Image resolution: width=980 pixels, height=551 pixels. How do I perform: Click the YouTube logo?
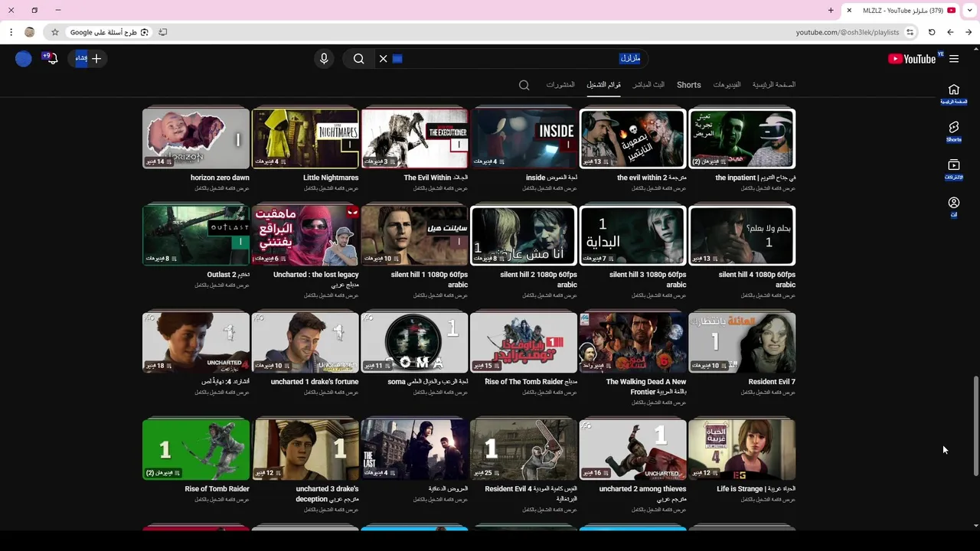[x=912, y=59]
